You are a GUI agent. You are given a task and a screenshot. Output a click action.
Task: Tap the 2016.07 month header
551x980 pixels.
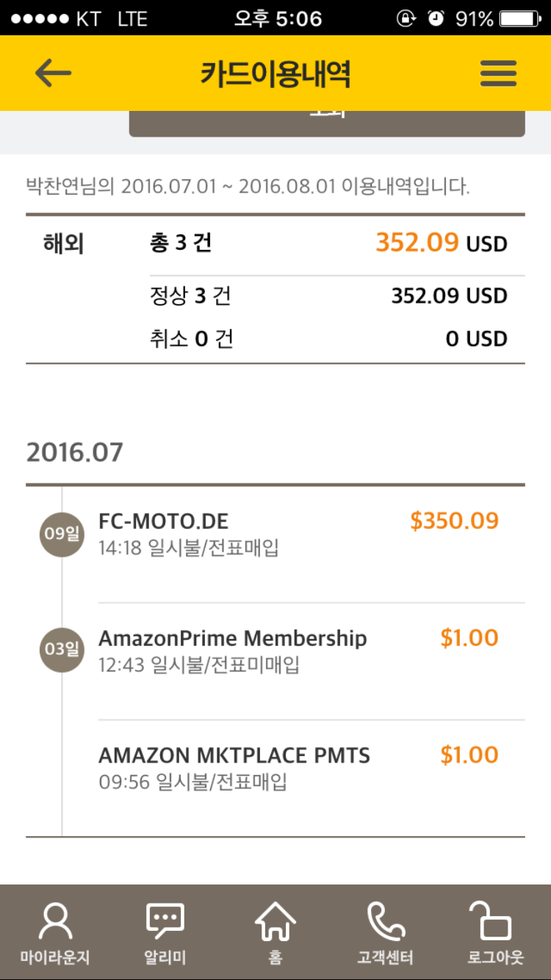[75, 453]
